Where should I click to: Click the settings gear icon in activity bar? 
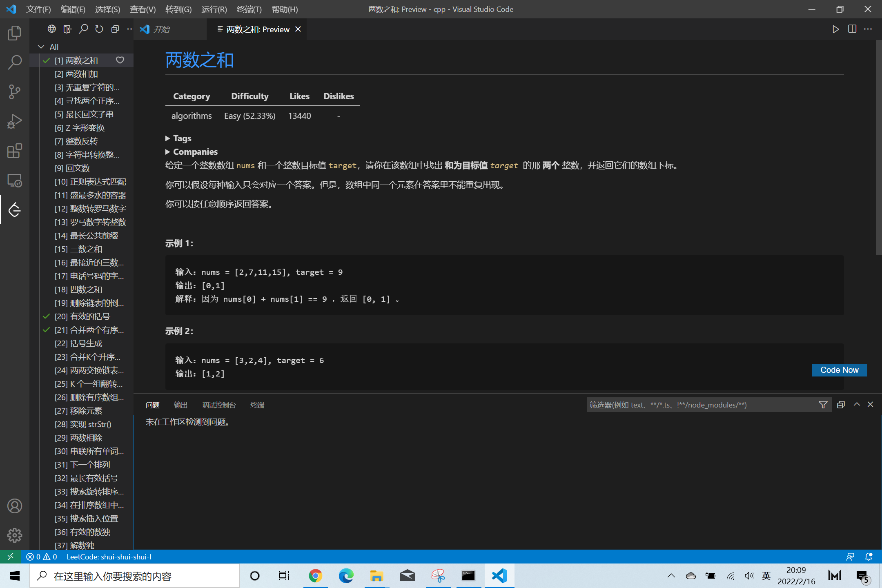coord(14,535)
